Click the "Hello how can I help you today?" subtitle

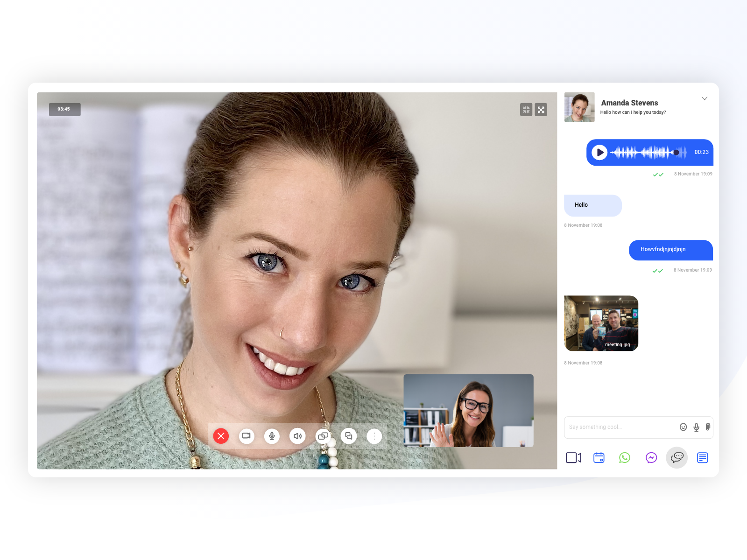coord(633,112)
